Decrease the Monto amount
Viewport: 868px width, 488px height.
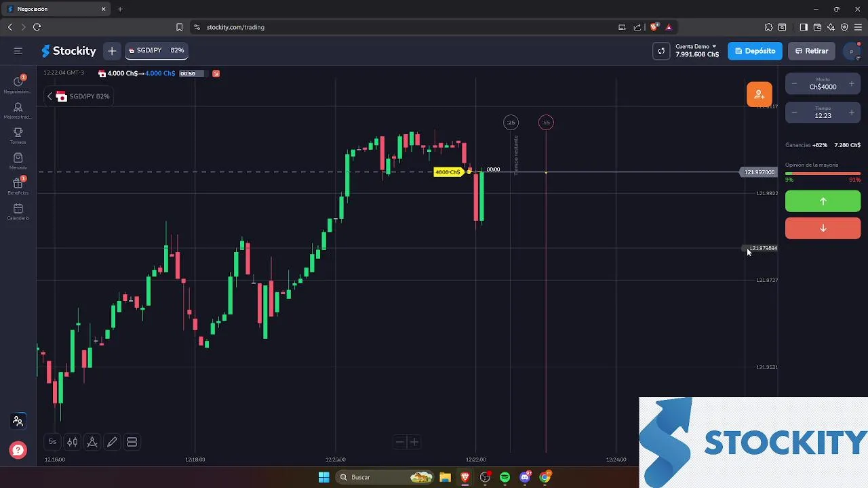pyautogui.click(x=795, y=84)
